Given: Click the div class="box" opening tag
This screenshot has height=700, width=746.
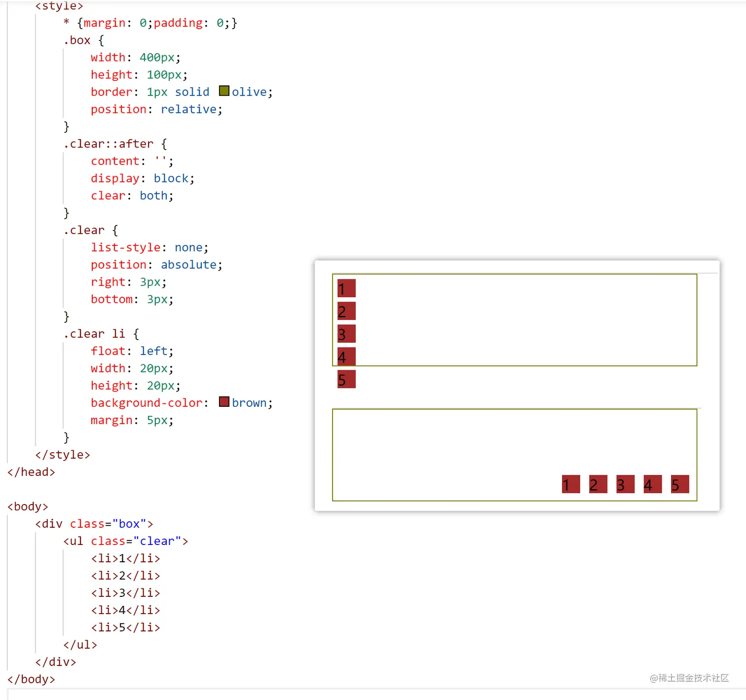Looking at the screenshot, I should (94, 524).
